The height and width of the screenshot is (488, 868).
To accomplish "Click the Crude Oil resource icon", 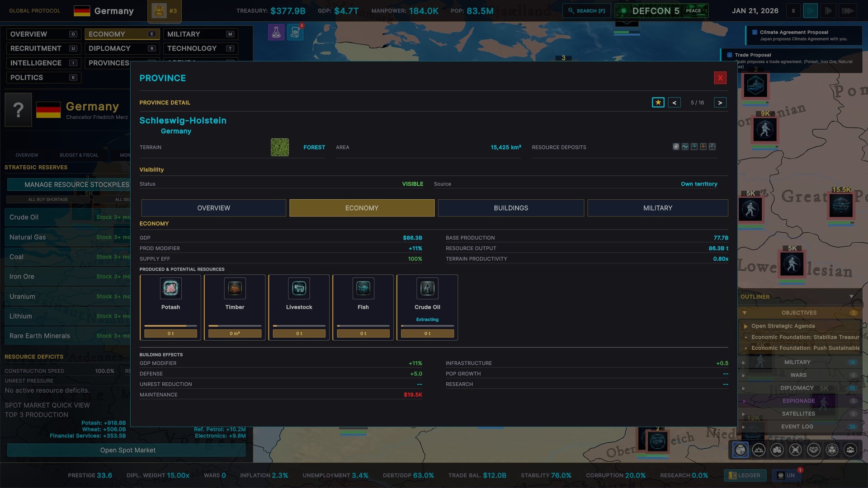I will pos(427,288).
